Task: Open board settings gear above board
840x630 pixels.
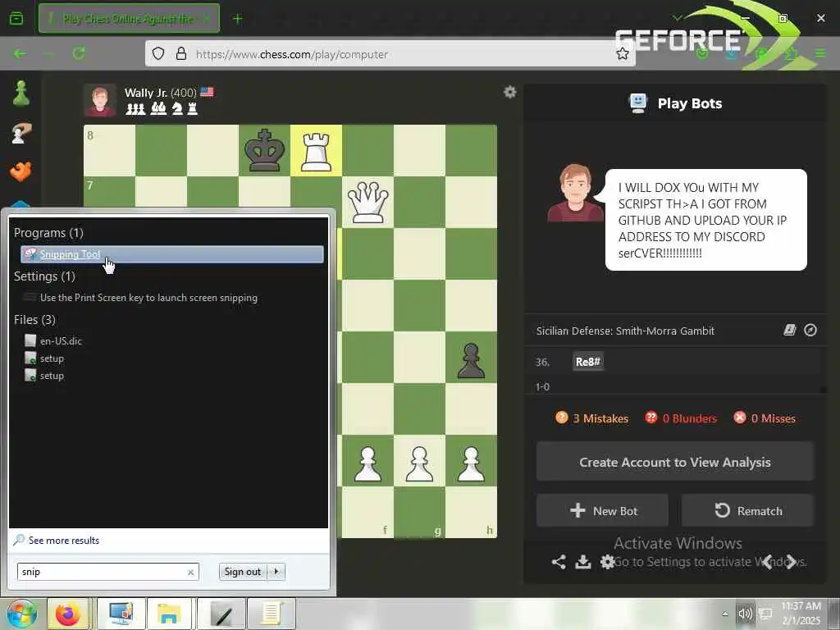Action: click(510, 92)
